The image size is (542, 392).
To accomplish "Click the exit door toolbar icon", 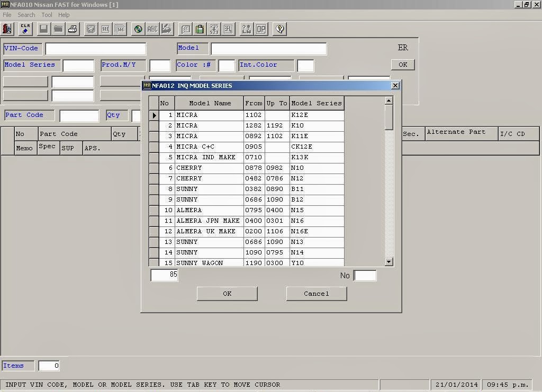I will [7, 29].
